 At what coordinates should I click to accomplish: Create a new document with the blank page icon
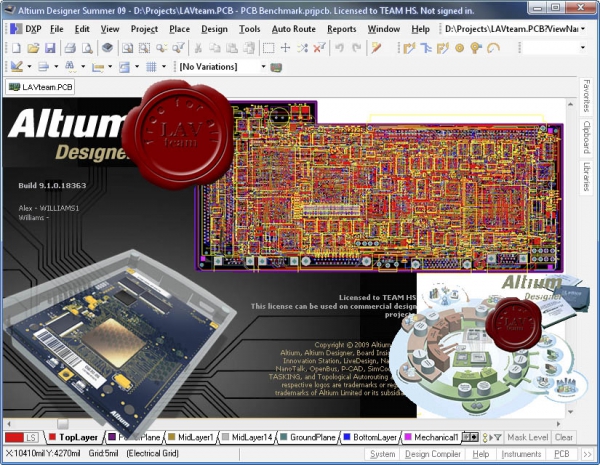tap(16, 48)
